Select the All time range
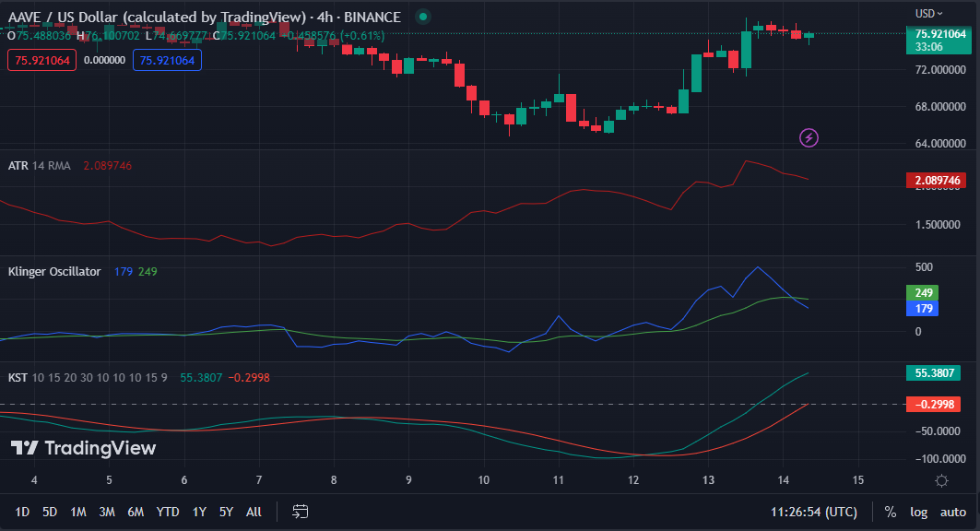 [x=254, y=512]
